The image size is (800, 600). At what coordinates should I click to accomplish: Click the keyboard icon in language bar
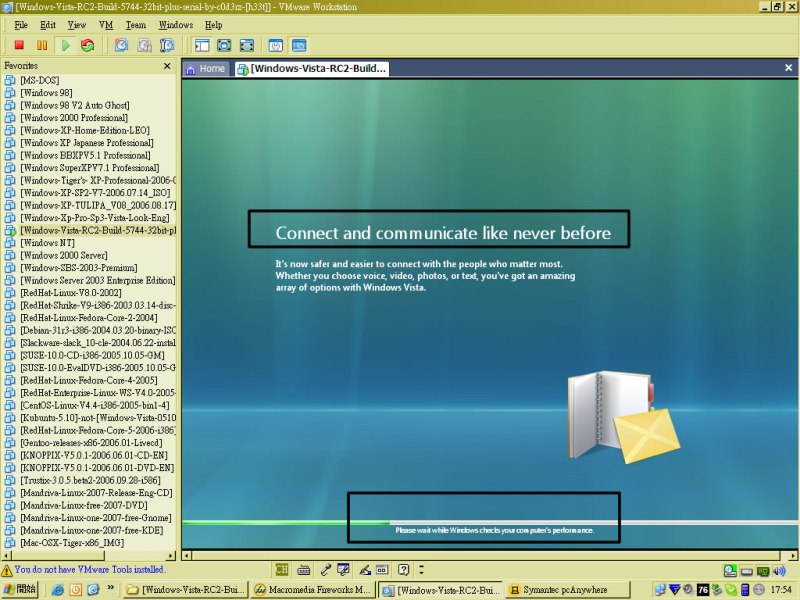click(304, 569)
